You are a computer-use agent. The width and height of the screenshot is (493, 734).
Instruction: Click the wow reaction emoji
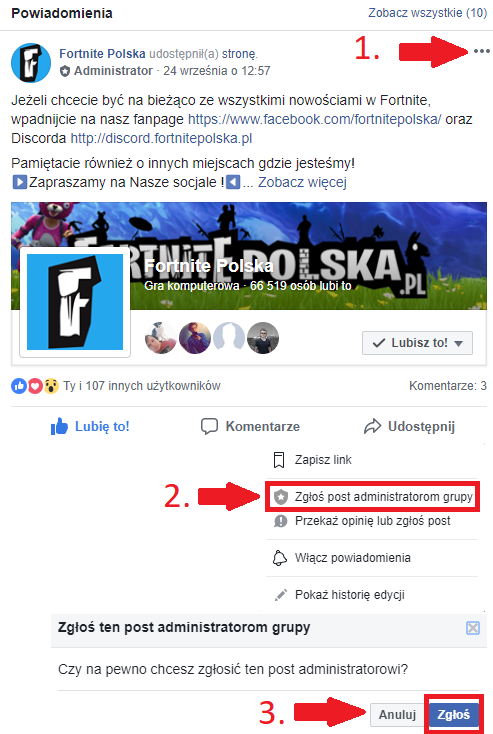51,386
